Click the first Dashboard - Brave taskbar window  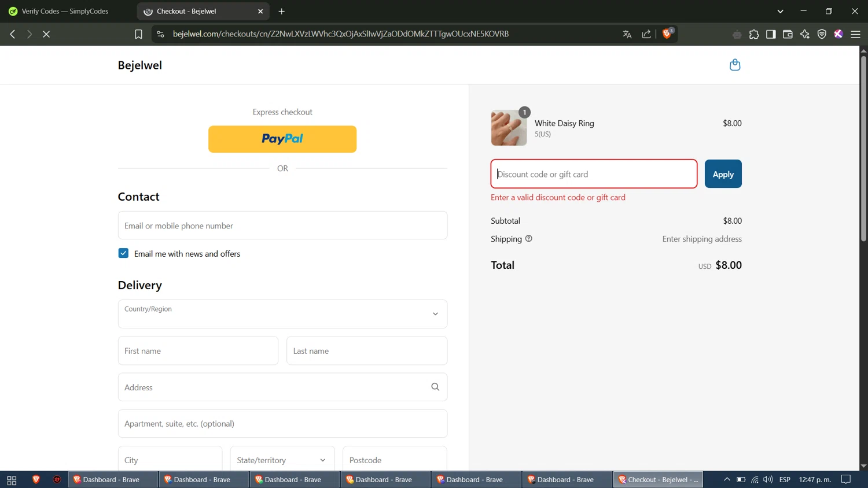click(x=113, y=479)
